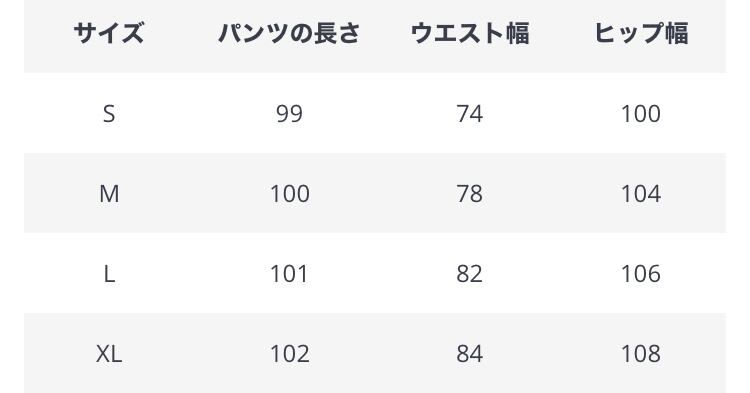Click waist width value 84
Screen dimensions: 750x393
click(x=470, y=354)
